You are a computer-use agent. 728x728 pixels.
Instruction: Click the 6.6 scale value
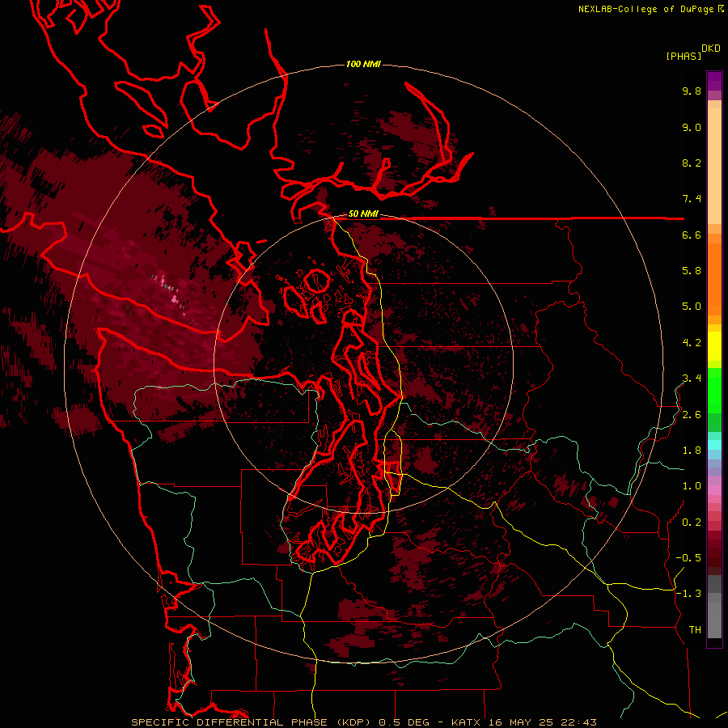692,235
